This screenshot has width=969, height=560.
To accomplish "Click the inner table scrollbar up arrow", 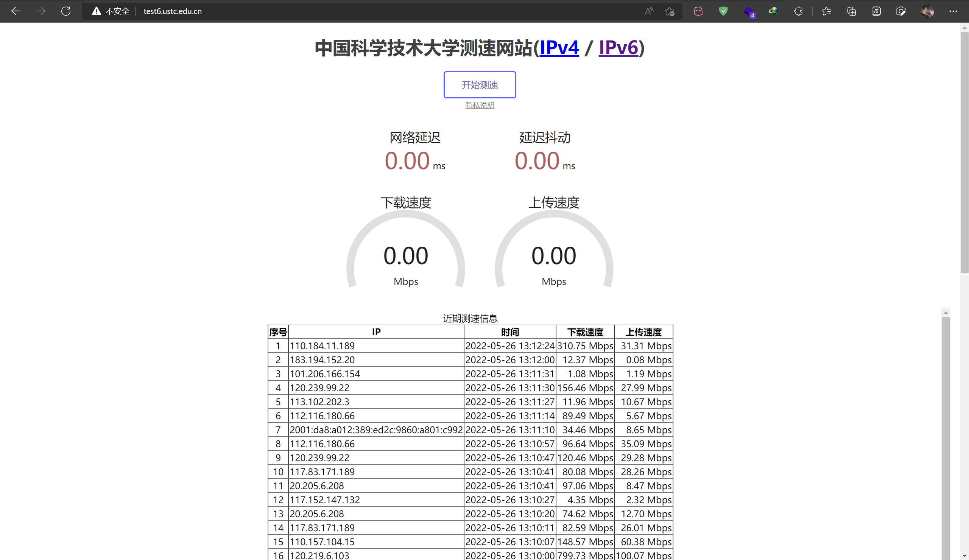I will tap(946, 313).
